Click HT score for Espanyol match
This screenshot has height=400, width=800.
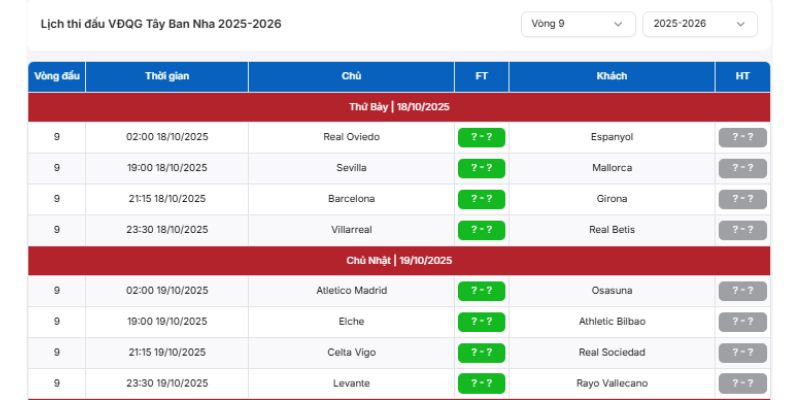point(742,137)
